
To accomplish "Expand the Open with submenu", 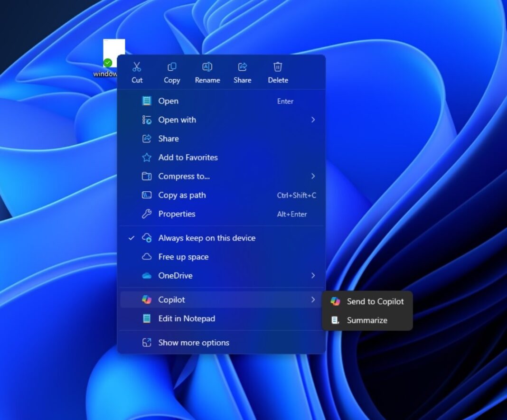I will 313,120.
